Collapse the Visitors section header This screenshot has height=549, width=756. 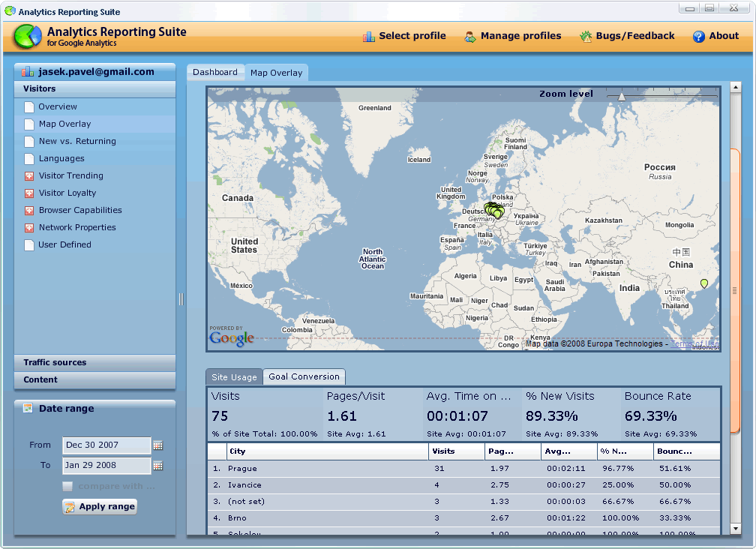(x=95, y=88)
